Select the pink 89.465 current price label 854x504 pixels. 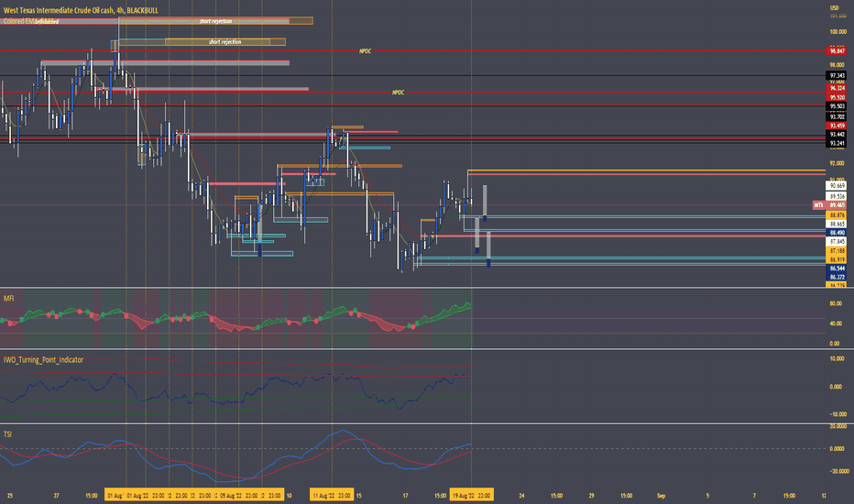click(x=837, y=205)
